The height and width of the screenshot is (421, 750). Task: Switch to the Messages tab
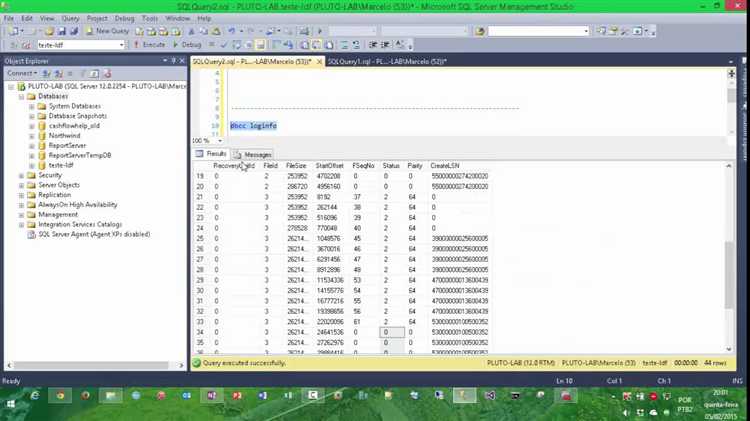point(253,154)
